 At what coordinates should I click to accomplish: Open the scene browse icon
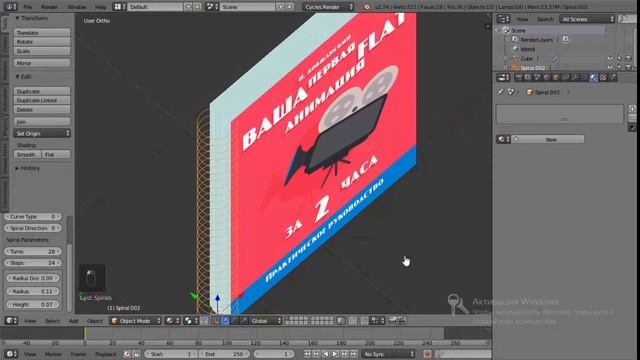click(212, 7)
